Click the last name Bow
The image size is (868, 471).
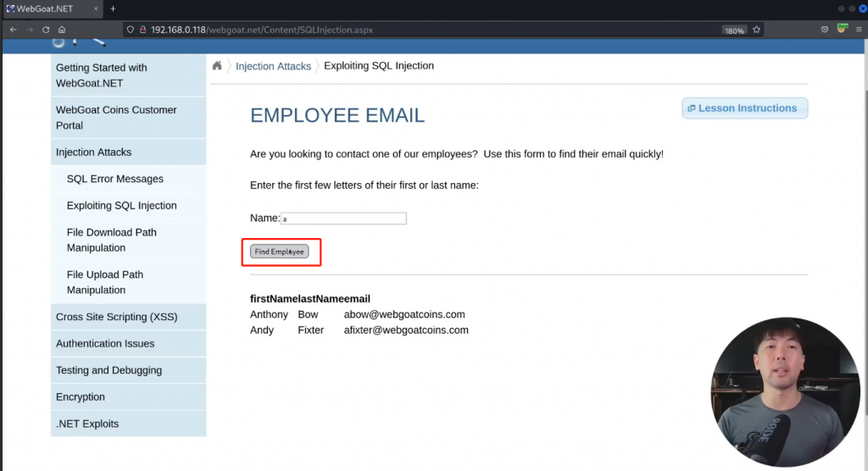coord(308,314)
